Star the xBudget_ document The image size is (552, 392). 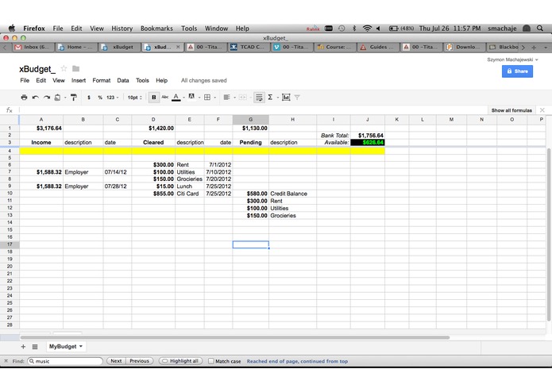pyautogui.click(x=64, y=68)
